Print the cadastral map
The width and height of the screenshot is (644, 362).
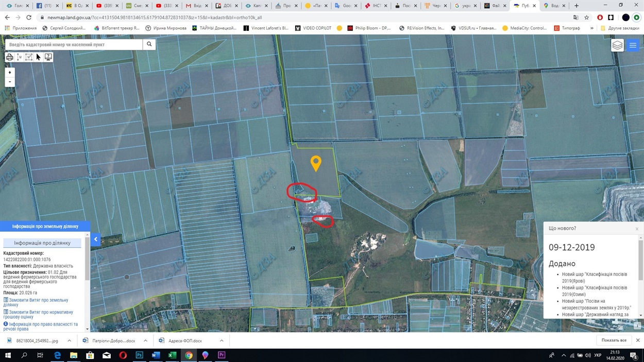tap(9, 57)
